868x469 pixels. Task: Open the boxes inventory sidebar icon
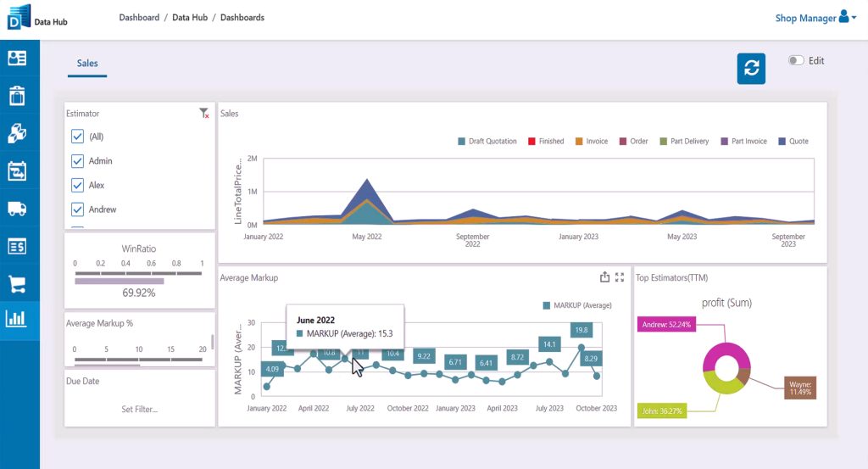(17, 133)
